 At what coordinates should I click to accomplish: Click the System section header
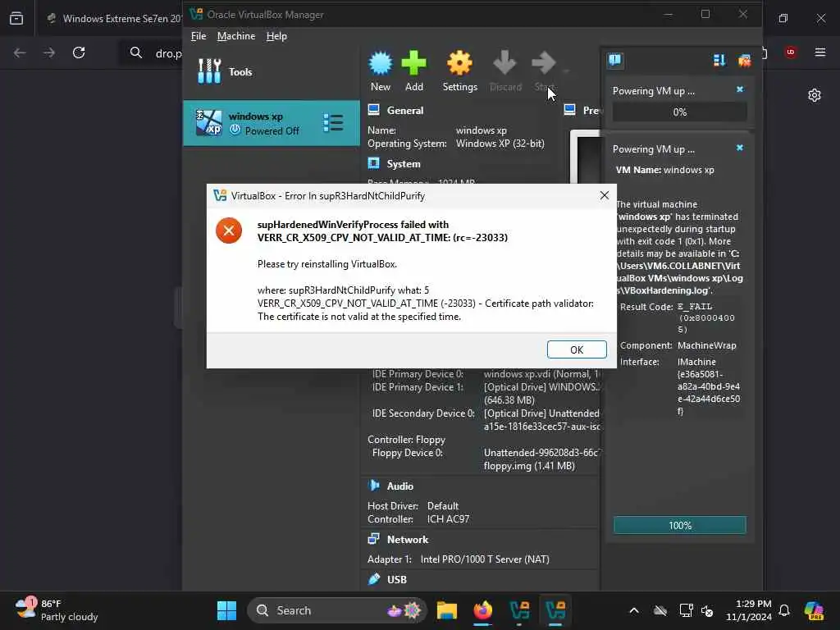pyautogui.click(x=404, y=164)
